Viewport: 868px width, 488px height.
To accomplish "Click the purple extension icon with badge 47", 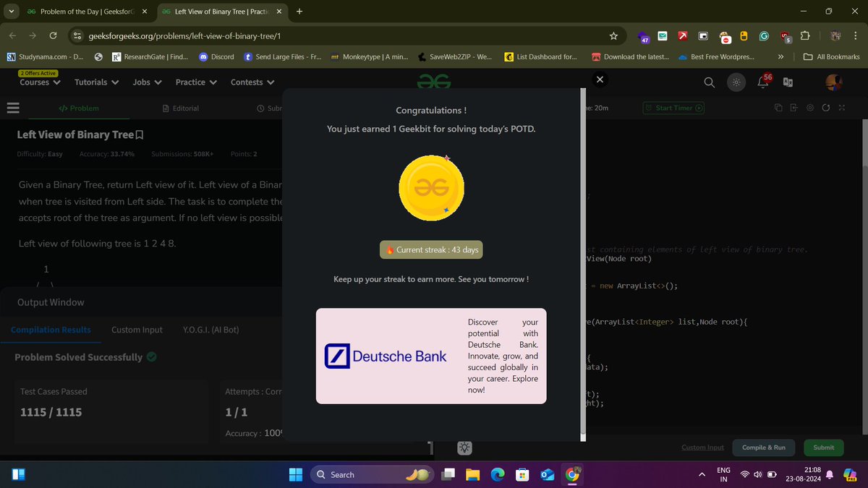I will (643, 37).
